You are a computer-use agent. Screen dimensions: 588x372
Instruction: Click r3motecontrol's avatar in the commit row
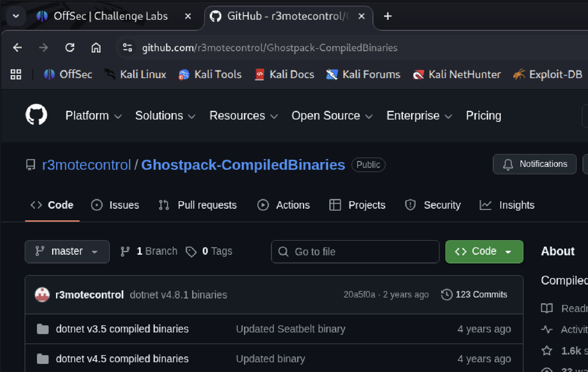point(42,295)
